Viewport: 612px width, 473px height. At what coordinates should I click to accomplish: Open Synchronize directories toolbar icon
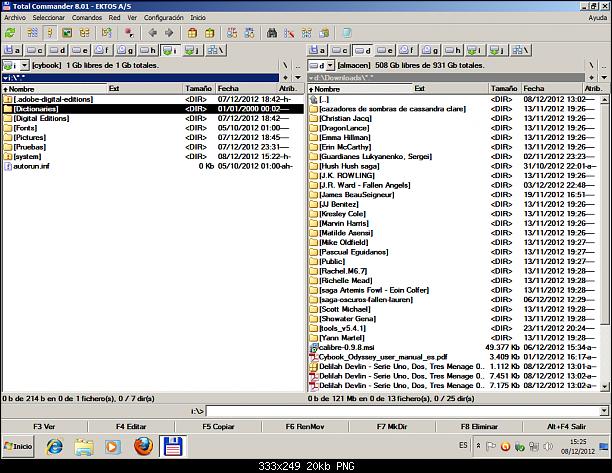pyautogui.click(x=307, y=33)
